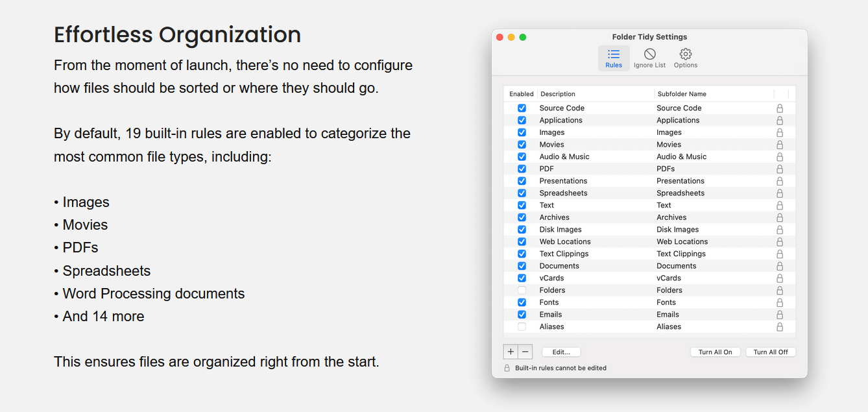Viewport: 868px width, 412px height.
Task: Disable the Emails rule checkbox
Action: 522,315
